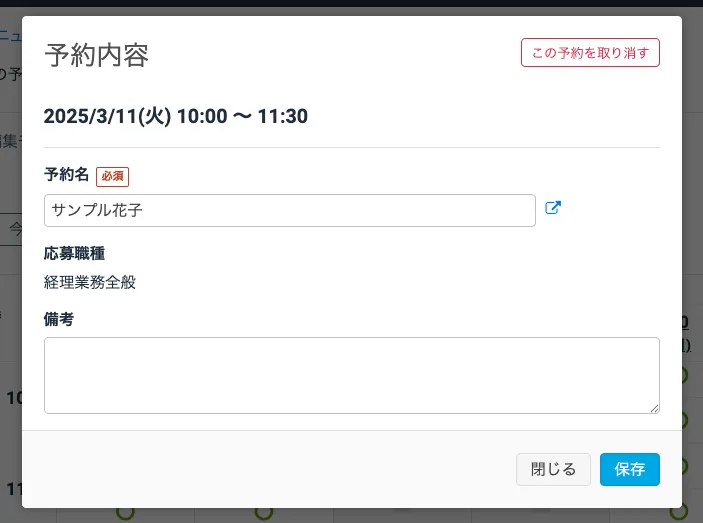Click the red 必須 badge
703x523 pixels.
(x=113, y=176)
